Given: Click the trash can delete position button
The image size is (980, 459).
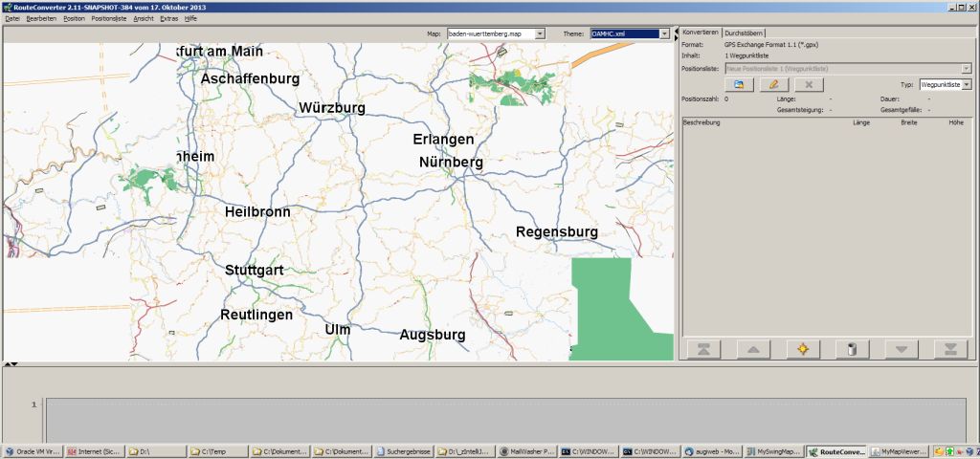Looking at the screenshot, I should pyautogui.click(x=851, y=349).
